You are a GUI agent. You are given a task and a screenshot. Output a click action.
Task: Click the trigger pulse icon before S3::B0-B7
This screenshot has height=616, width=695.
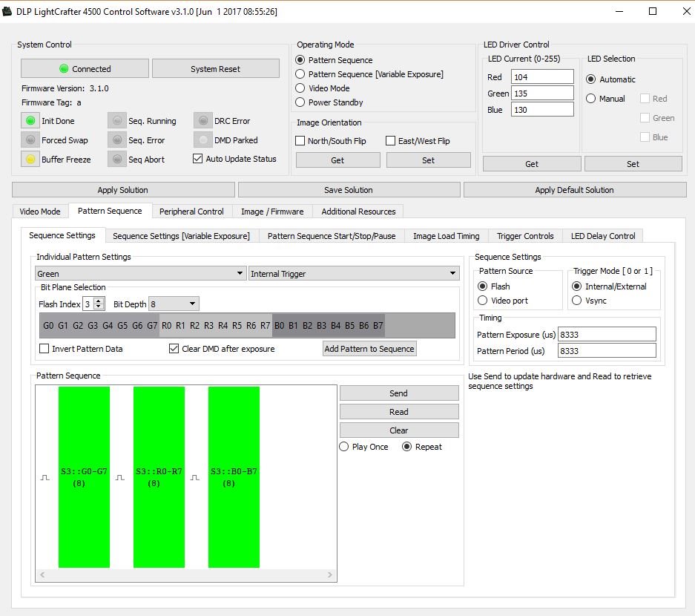pos(194,478)
